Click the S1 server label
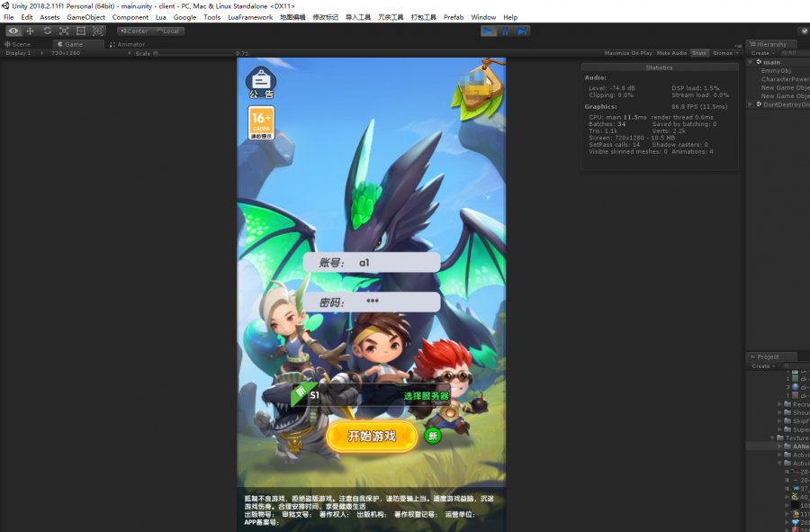The width and height of the screenshot is (810, 532). pos(314,395)
